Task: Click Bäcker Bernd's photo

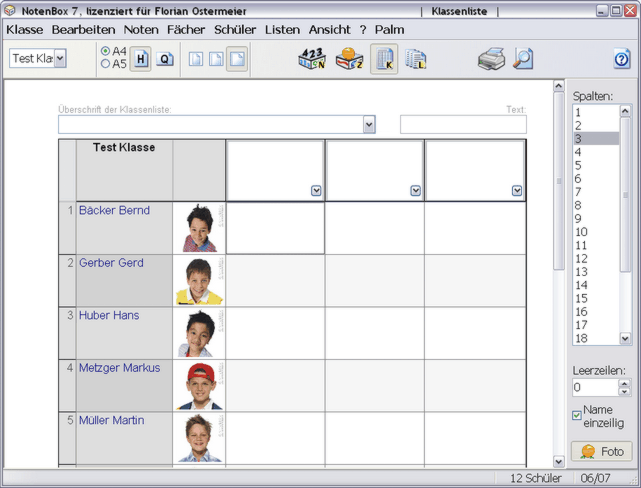Action: point(199,228)
